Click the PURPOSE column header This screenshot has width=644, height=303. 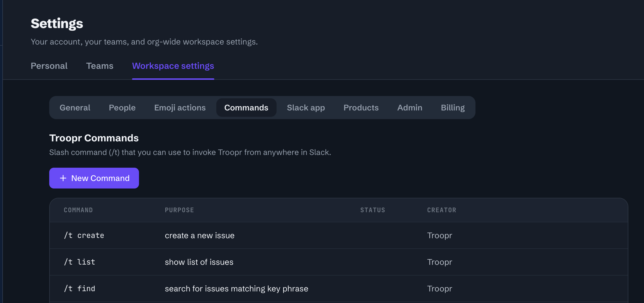pyautogui.click(x=179, y=210)
